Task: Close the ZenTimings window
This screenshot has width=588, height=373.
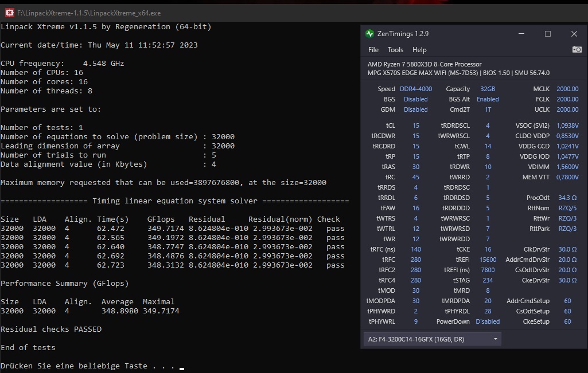Action: [x=574, y=34]
